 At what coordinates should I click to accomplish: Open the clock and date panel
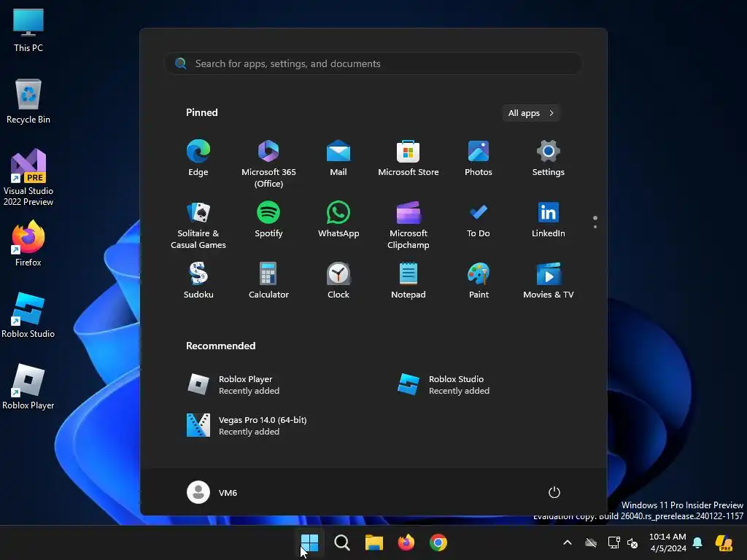coord(668,542)
